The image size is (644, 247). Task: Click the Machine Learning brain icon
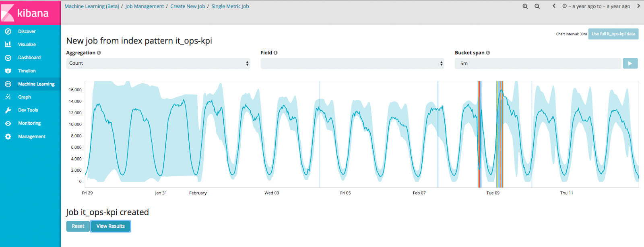[x=8, y=84]
